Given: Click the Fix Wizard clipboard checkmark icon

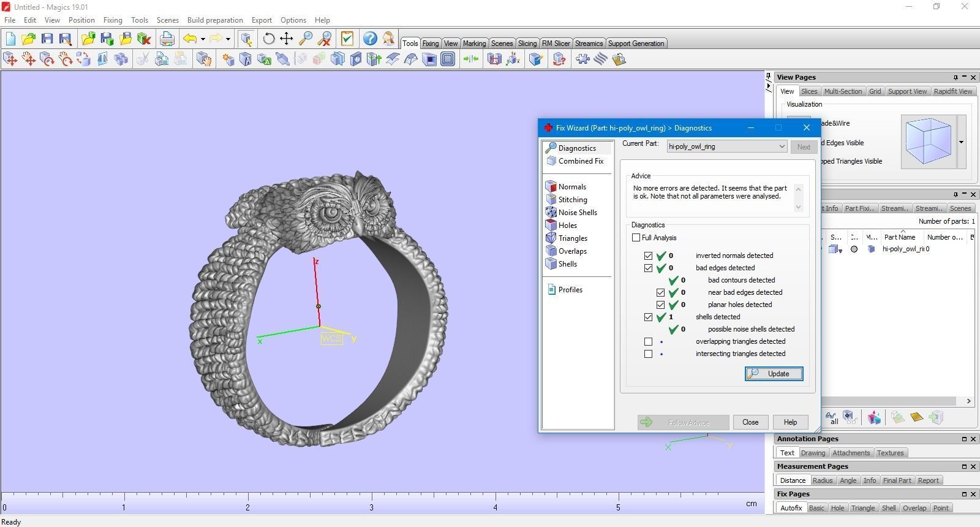Looking at the screenshot, I should [x=347, y=39].
